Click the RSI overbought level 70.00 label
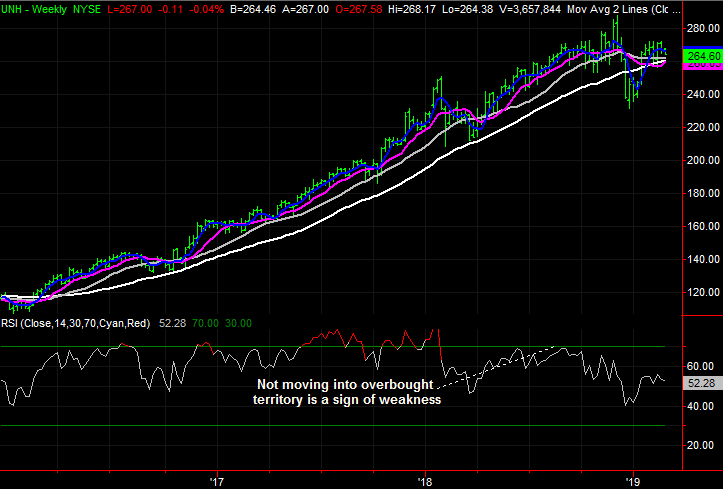Screen dimensions: 723x489 click(x=205, y=324)
